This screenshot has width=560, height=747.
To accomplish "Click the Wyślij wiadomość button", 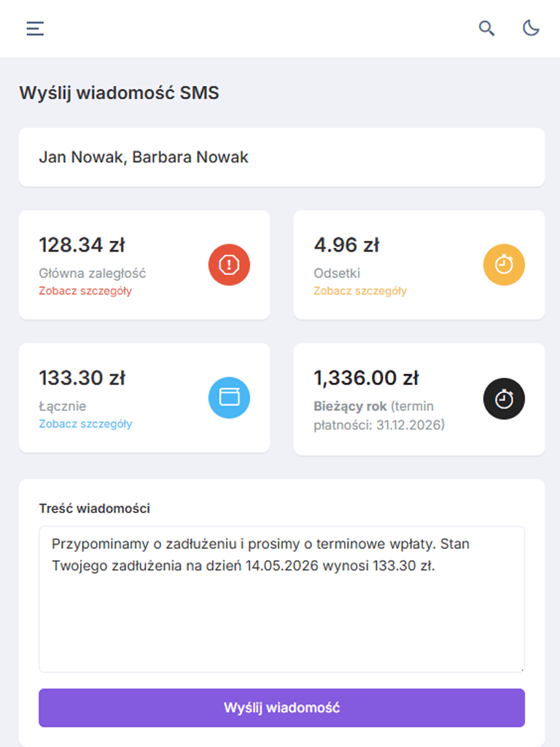I will [281, 708].
